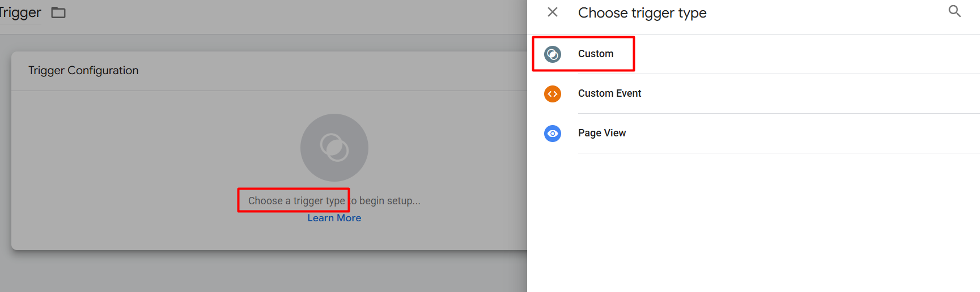This screenshot has height=292, width=980.
Task: Click the large gray trigger placeholder icon
Action: tap(334, 147)
